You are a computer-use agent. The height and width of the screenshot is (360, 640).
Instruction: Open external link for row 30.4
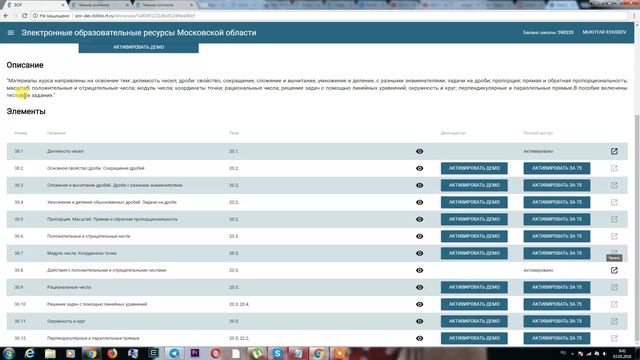point(614,202)
